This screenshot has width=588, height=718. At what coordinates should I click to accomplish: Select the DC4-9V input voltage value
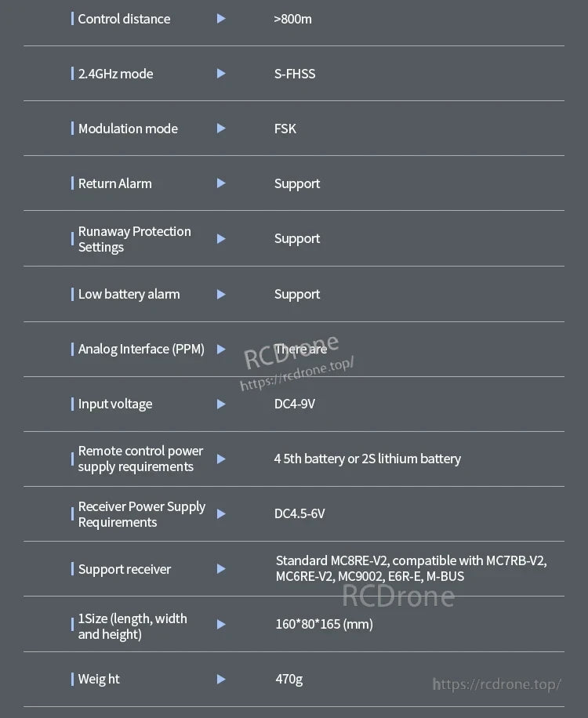coord(295,404)
